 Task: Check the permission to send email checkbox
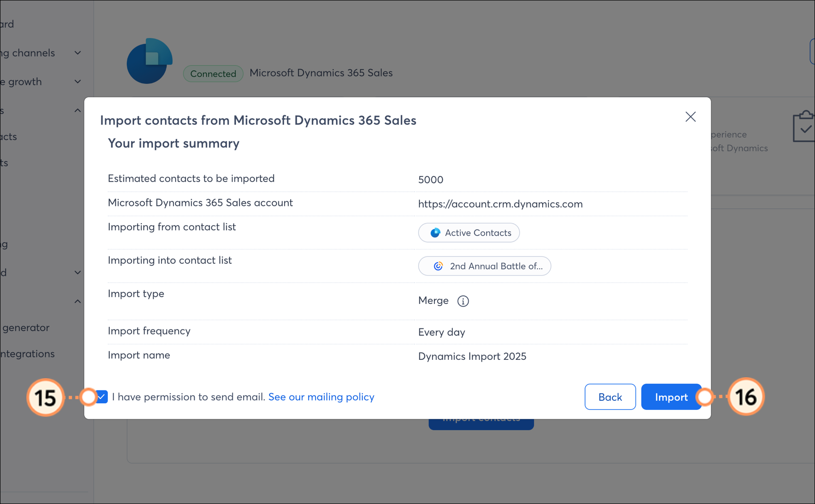[102, 397]
